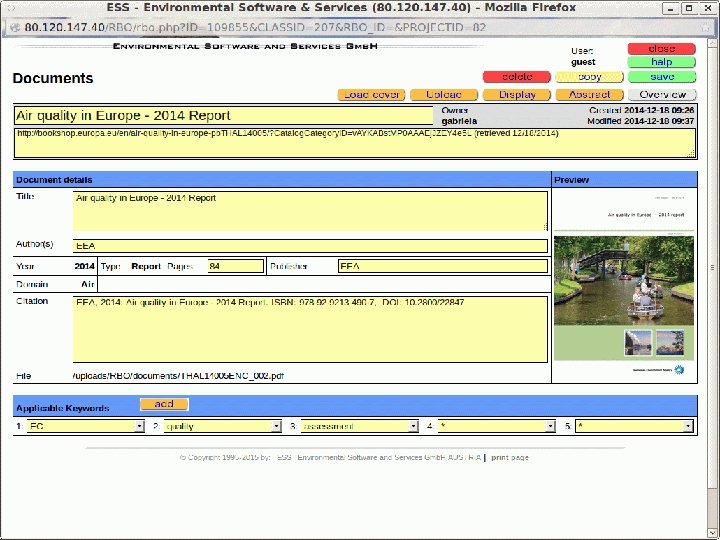Click the document heading title field
The height and width of the screenshot is (540, 720).
[224, 116]
